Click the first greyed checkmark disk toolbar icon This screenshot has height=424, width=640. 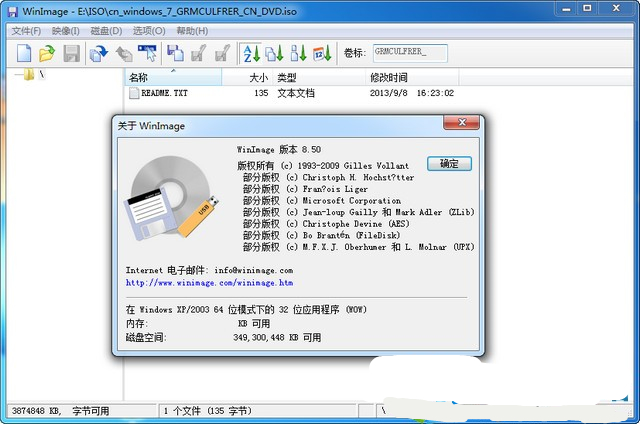click(199, 53)
